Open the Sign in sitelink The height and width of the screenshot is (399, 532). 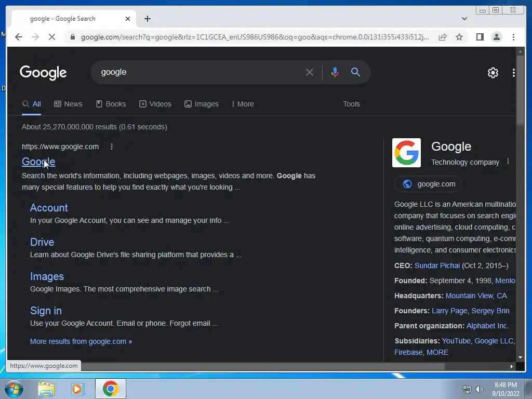pos(46,311)
